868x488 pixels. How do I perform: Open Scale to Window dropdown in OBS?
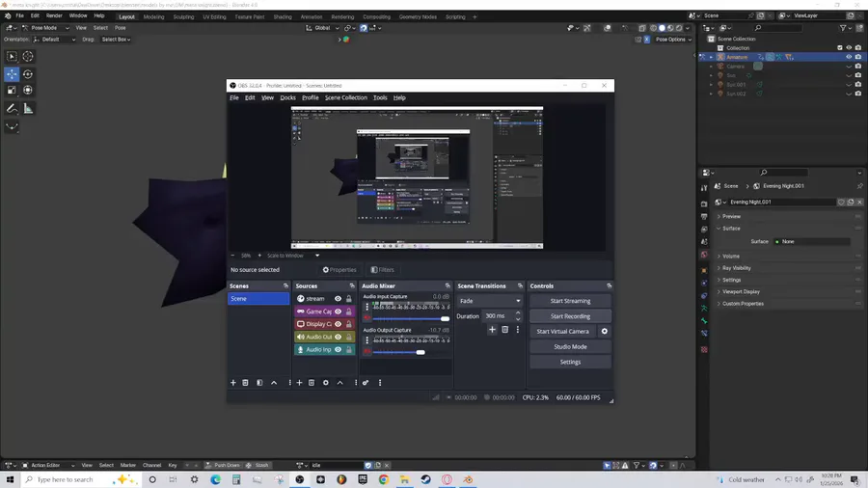(x=293, y=256)
